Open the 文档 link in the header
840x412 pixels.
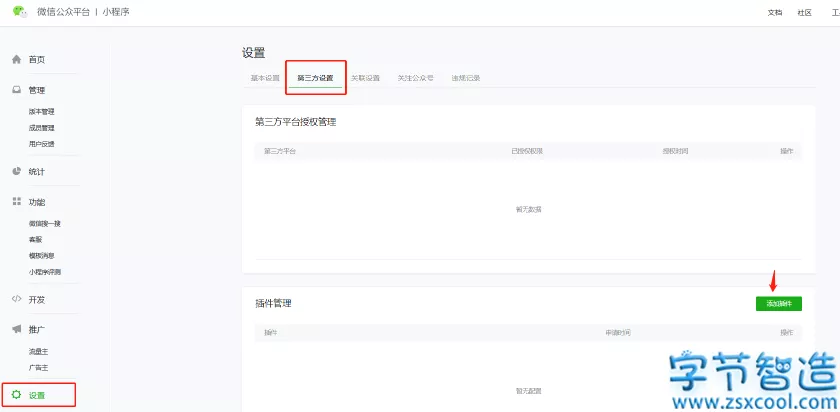click(x=775, y=13)
